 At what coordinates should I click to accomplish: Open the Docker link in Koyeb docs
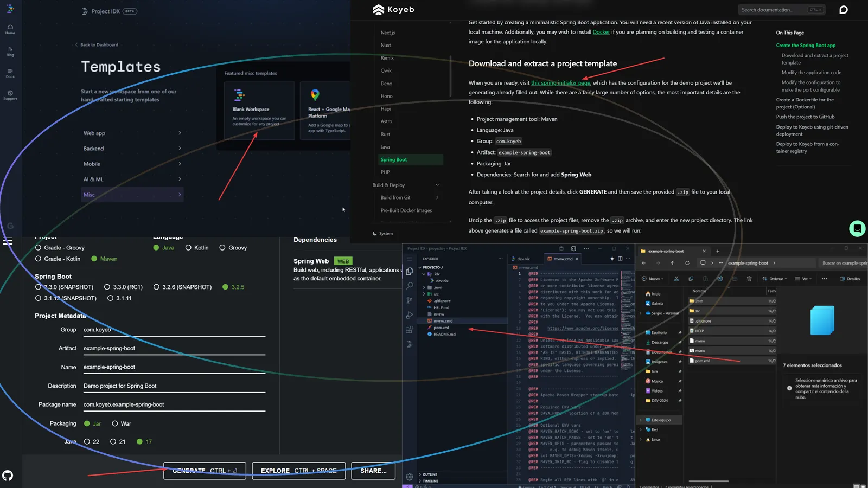point(601,32)
